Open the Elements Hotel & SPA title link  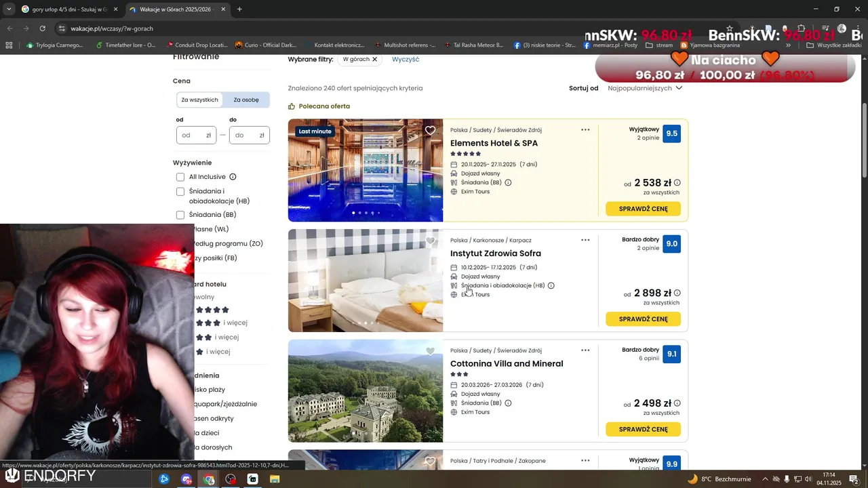pos(494,143)
